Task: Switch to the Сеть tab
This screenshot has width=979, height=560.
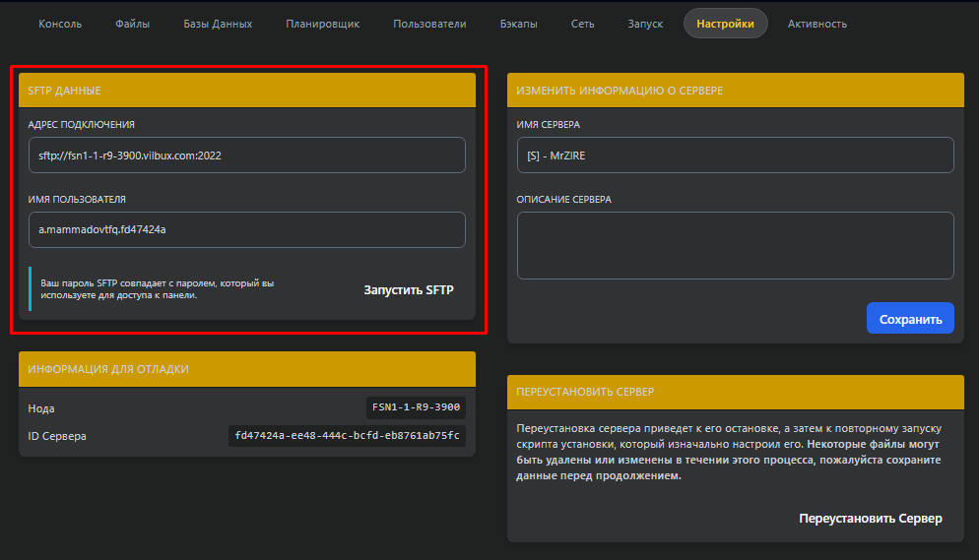Action: coord(582,24)
